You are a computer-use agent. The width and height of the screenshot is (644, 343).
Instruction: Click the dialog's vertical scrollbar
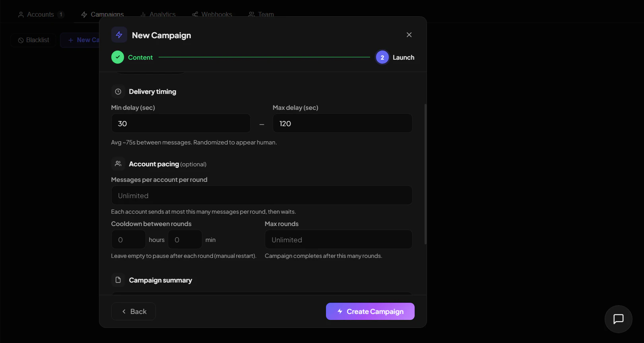[425, 174]
